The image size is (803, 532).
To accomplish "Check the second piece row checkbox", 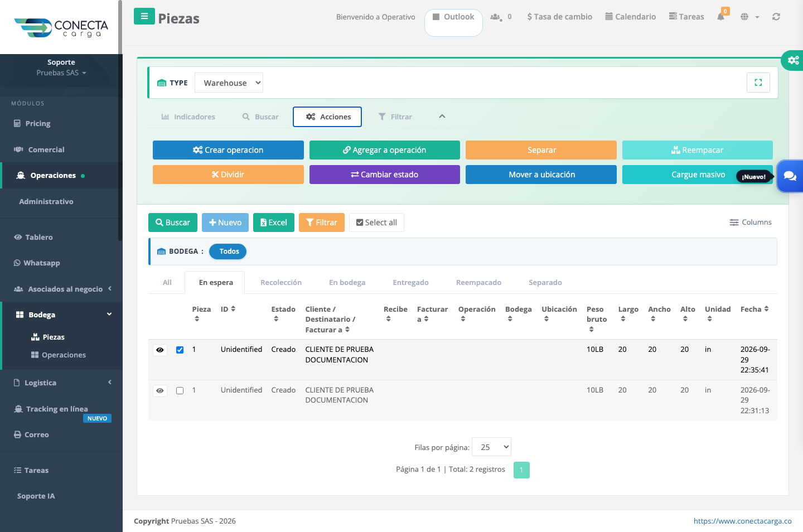I will pos(180,390).
